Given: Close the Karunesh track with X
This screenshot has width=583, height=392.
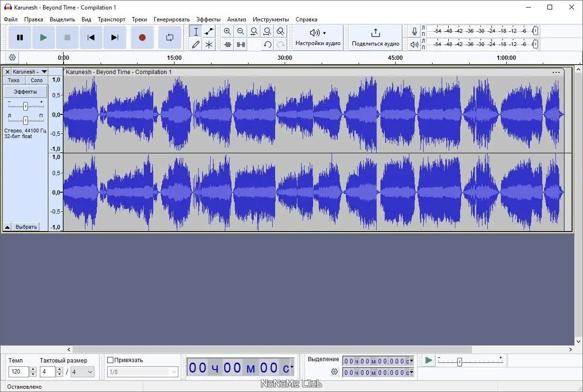Looking at the screenshot, I should [8, 72].
